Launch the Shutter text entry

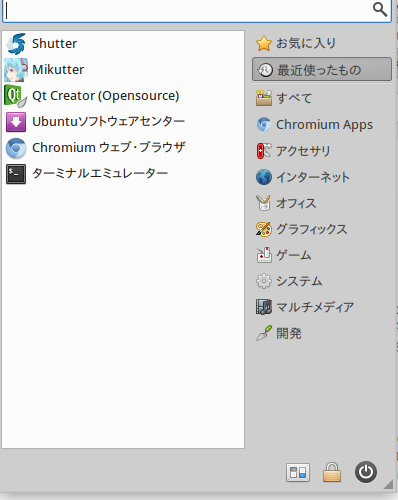54,44
